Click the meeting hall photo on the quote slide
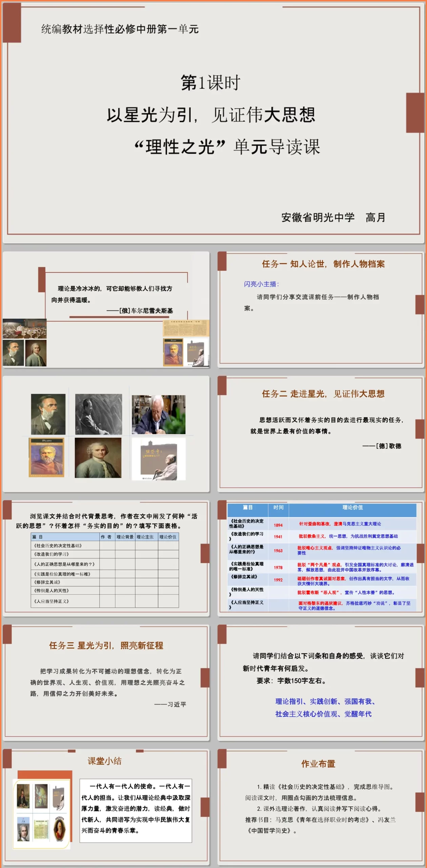The image size is (427, 868). (25, 329)
